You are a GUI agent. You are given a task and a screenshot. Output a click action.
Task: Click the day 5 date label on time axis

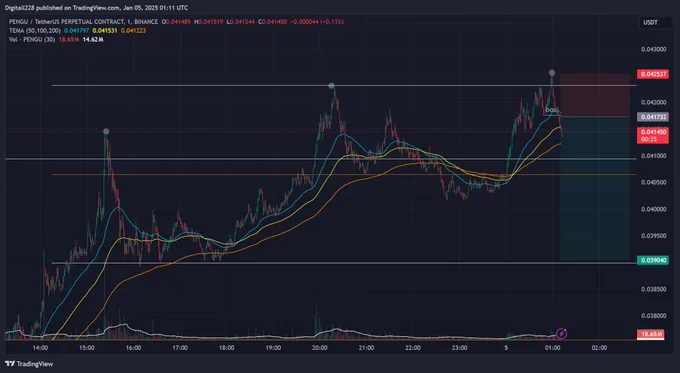tap(506, 348)
